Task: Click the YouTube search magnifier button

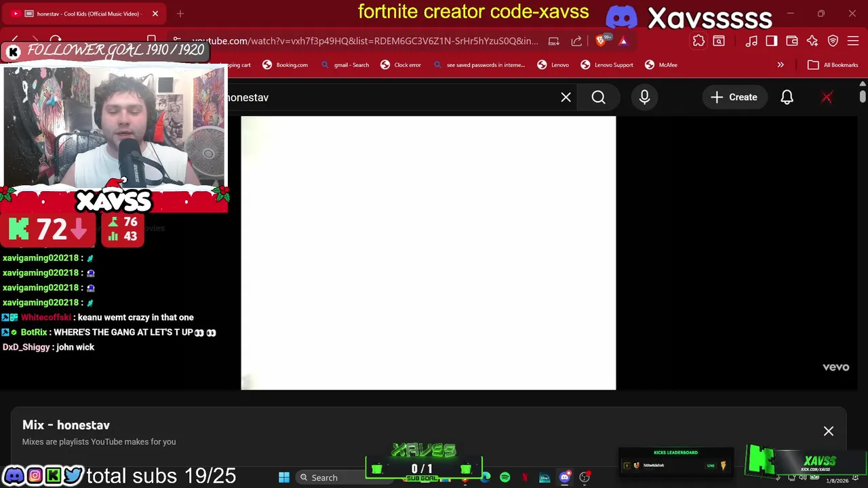Action: (x=598, y=98)
